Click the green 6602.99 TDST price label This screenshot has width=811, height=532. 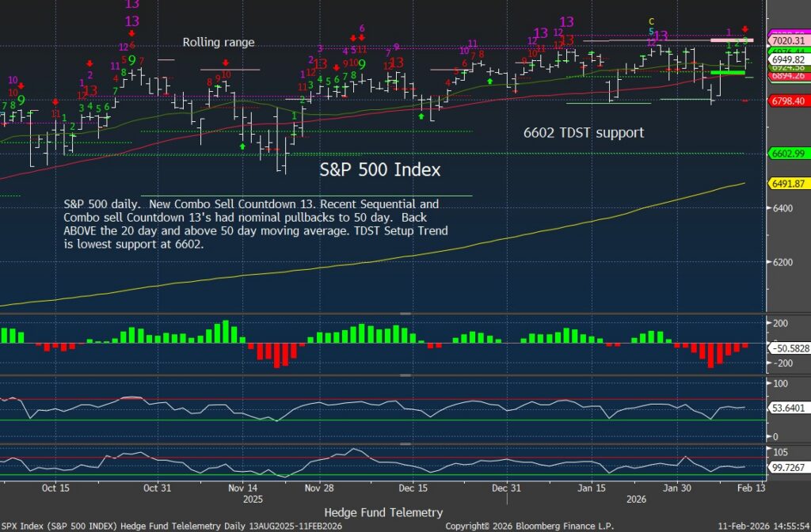pyautogui.click(x=788, y=154)
